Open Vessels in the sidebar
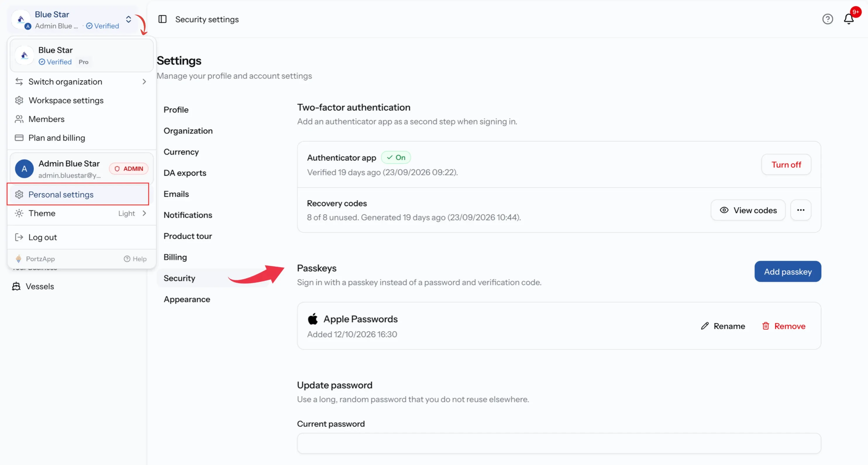The width and height of the screenshot is (868, 465). pyautogui.click(x=33, y=286)
